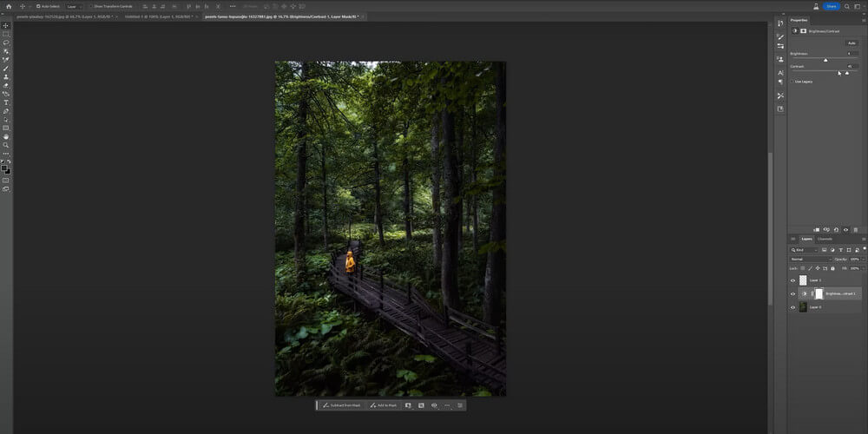Image resolution: width=868 pixels, height=434 pixels.
Task: Open the Normal blend mode dropdown
Action: [811, 259]
